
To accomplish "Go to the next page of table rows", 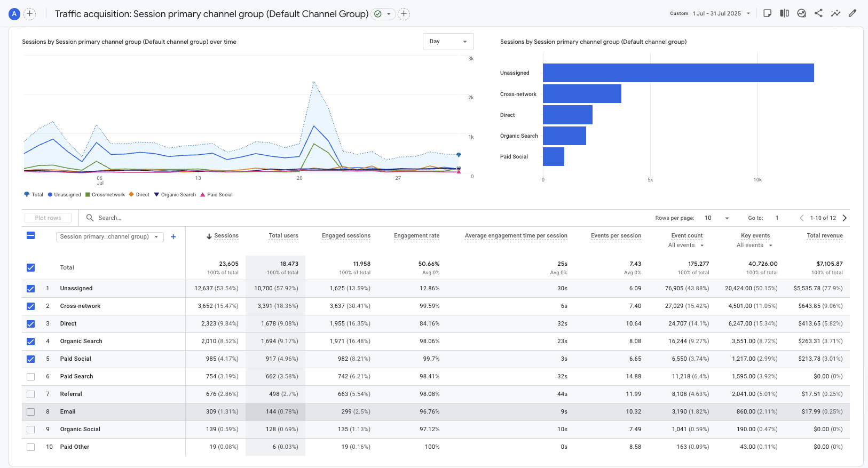I will (x=845, y=218).
